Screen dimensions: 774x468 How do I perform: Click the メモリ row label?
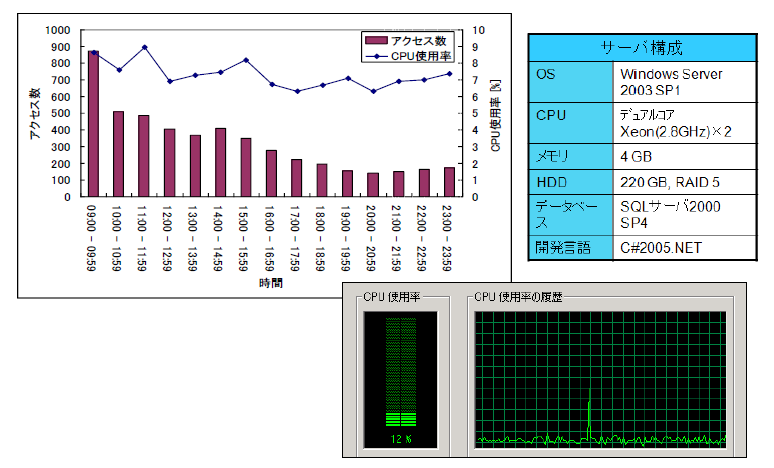(571, 156)
